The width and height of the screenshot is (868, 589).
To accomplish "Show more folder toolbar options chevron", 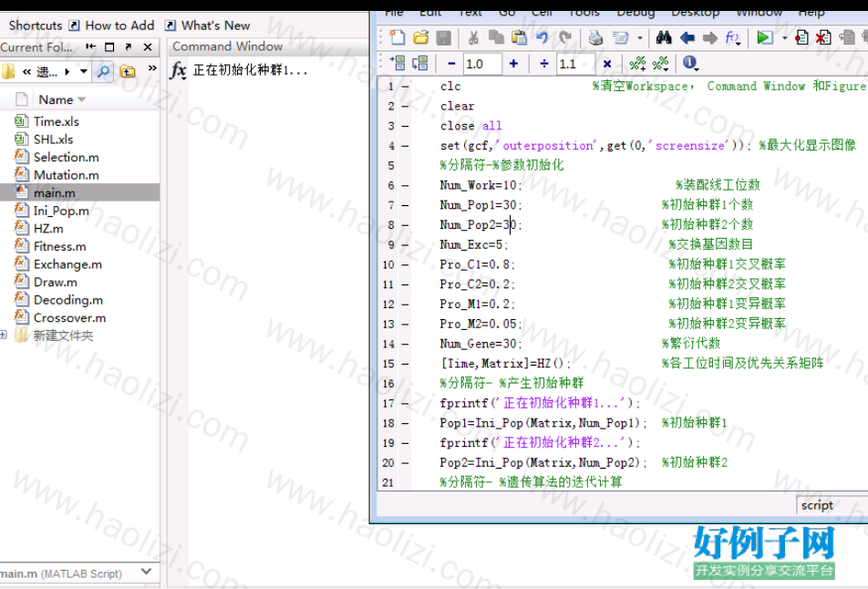I will point(152,68).
